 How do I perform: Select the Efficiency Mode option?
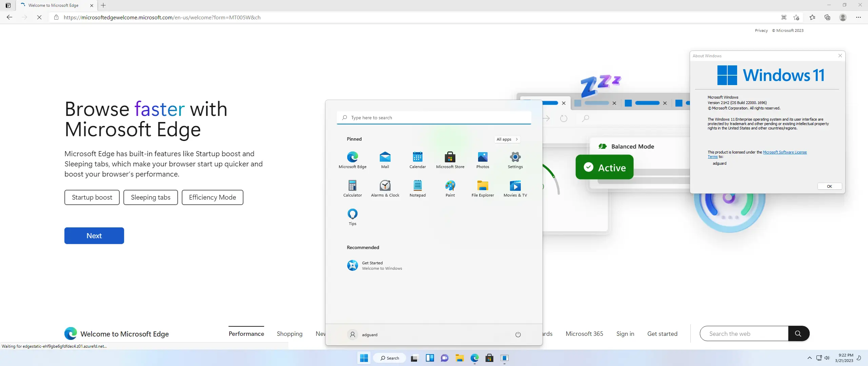point(212,197)
